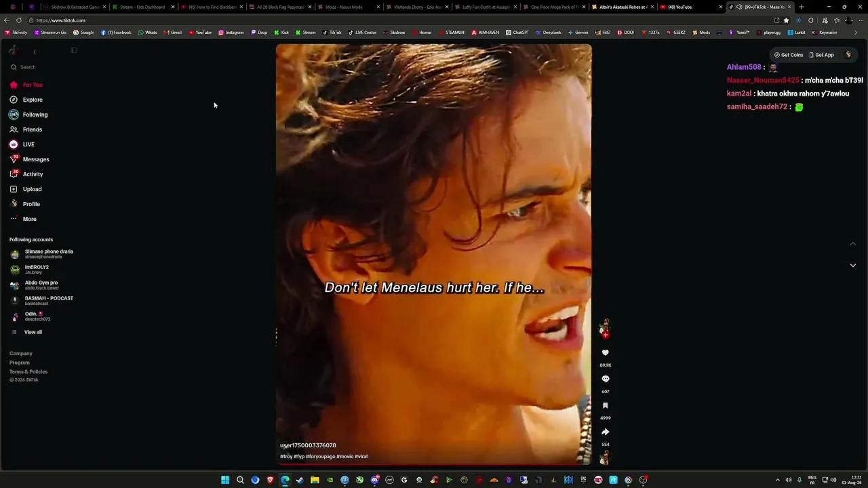Screen dimensions: 868x488
Task: Open the sound disc thumbnail
Action: [x=605, y=458]
